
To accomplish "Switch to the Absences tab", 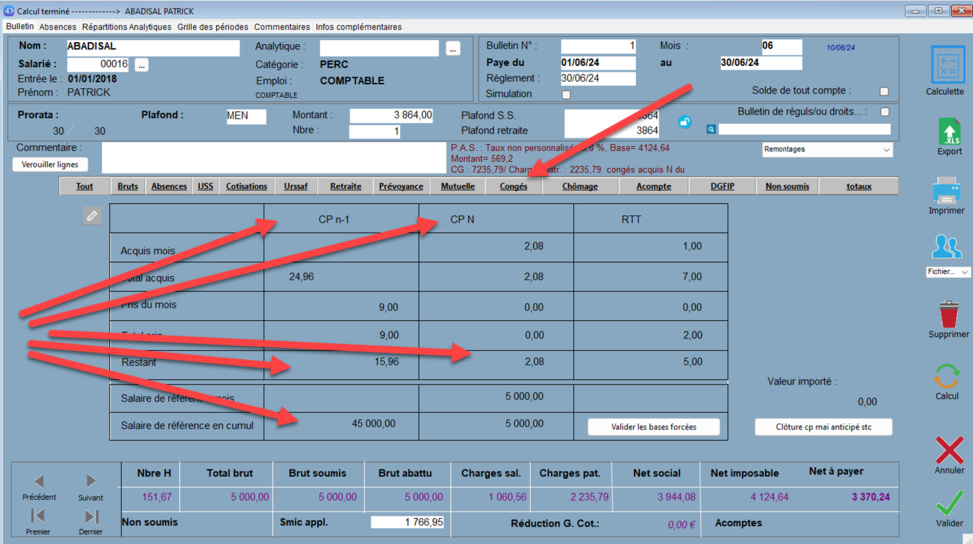I will [57, 27].
